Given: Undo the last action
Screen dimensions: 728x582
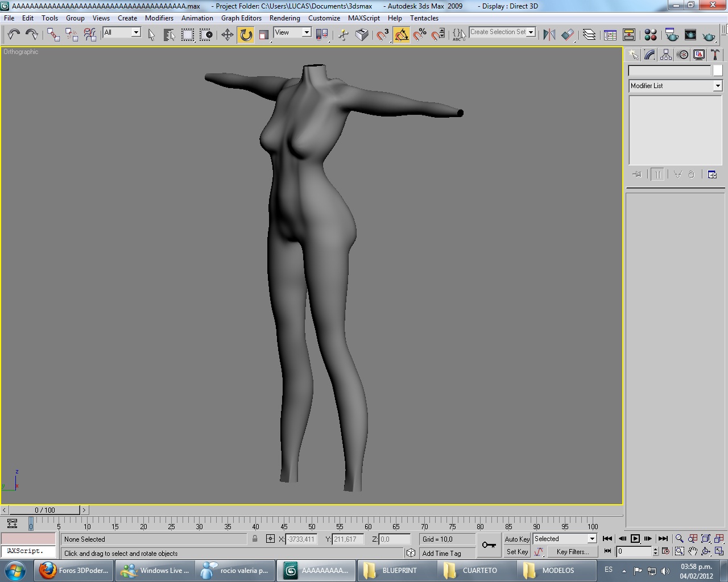Looking at the screenshot, I should pyautogui.click(x=14, y=35).
